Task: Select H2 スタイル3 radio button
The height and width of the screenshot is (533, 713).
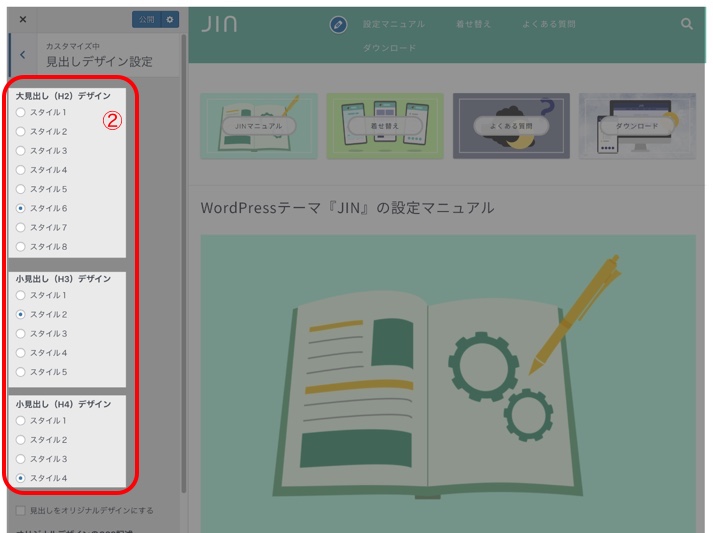Action: coord(20,151)
